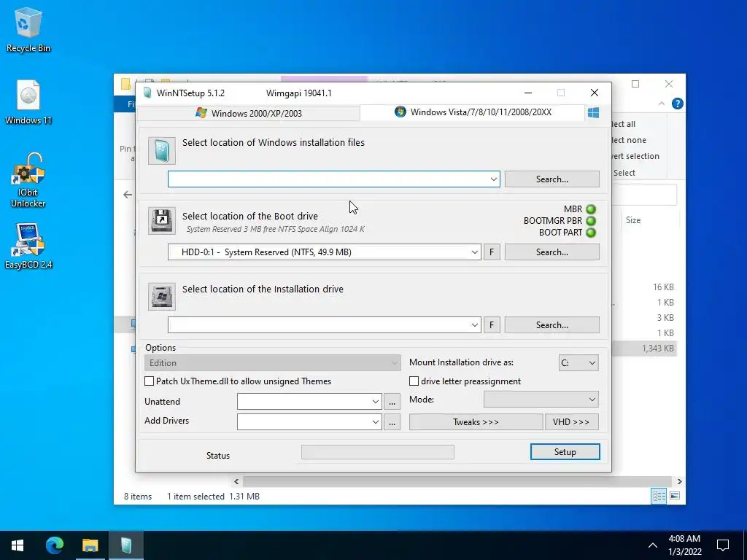Click Invert selection in File Explorer ribbon

[x=636, y=156]
